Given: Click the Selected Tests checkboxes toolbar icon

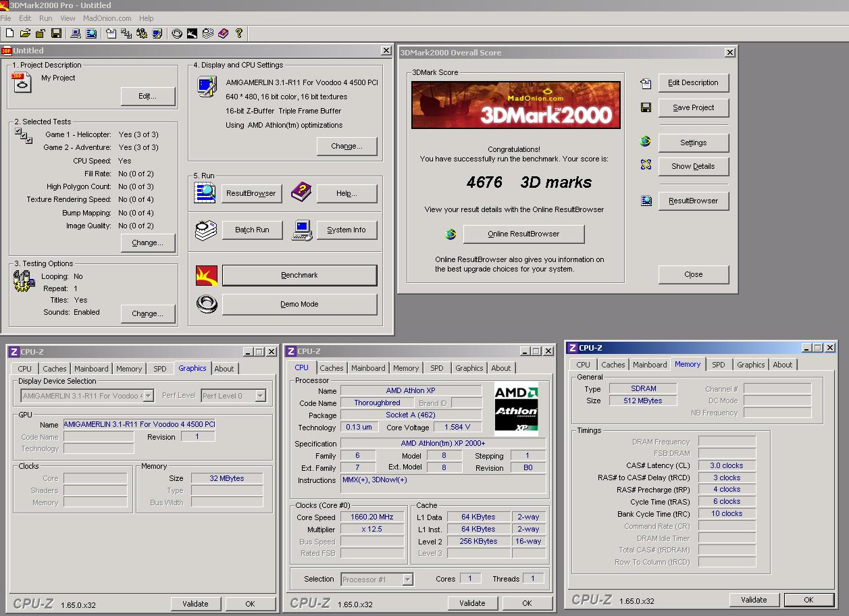Looking at the screenshot, I should (126, 33).
